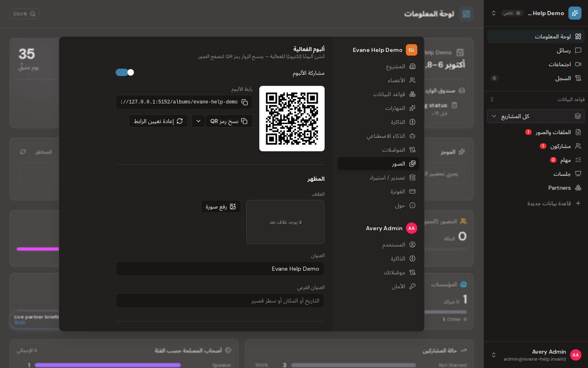Screen dimensions: 588x368
Task: Click the user الذاكرة brain icon
Action: pyautogui.click(x=412, y=258)
